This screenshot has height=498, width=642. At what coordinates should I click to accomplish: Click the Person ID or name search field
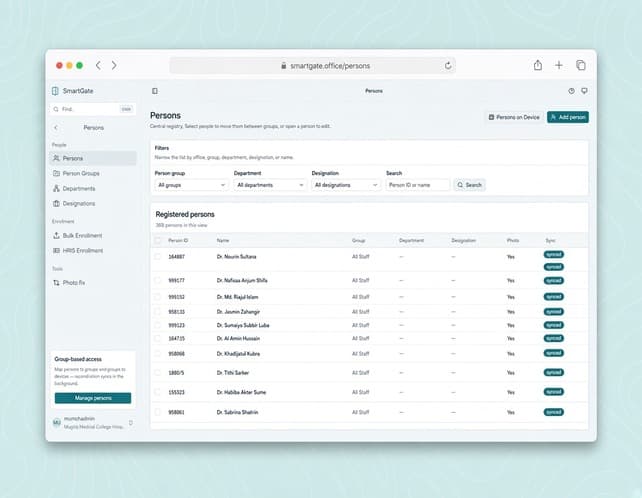(x=418, y=185)
